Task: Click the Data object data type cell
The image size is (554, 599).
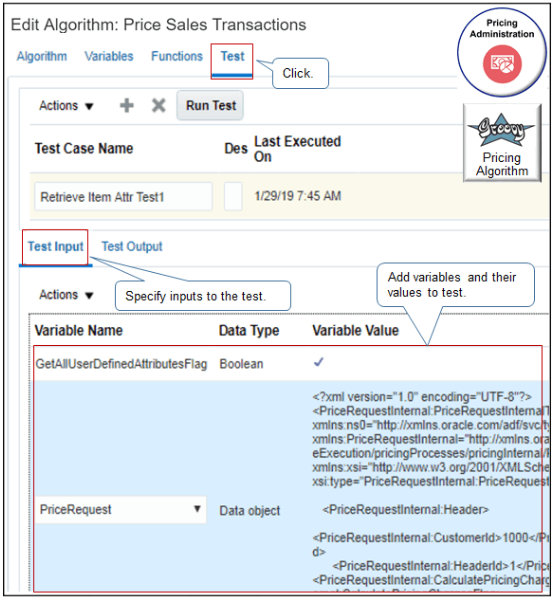Action: pyautogui.click(x=249, y=510)
